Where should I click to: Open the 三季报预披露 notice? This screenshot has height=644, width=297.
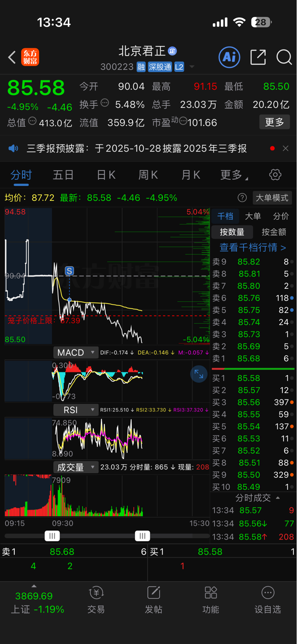[137, 149]
